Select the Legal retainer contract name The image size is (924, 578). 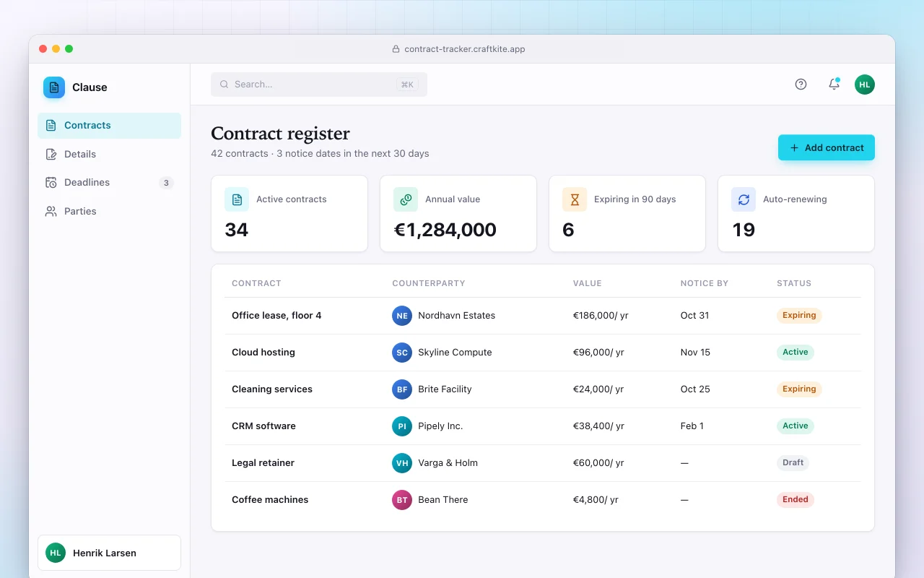263,463
